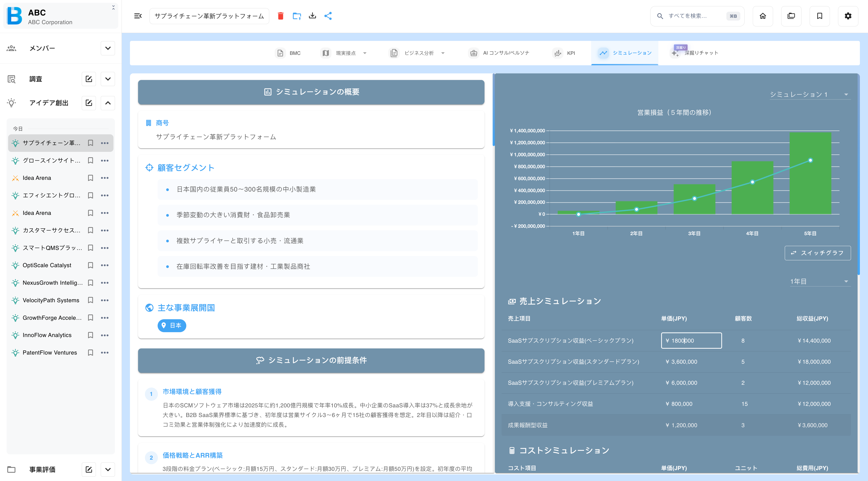Screen dimensions: 868x481
Task: Click the 成果報酬型収益 row label
Action: [527, 425]
